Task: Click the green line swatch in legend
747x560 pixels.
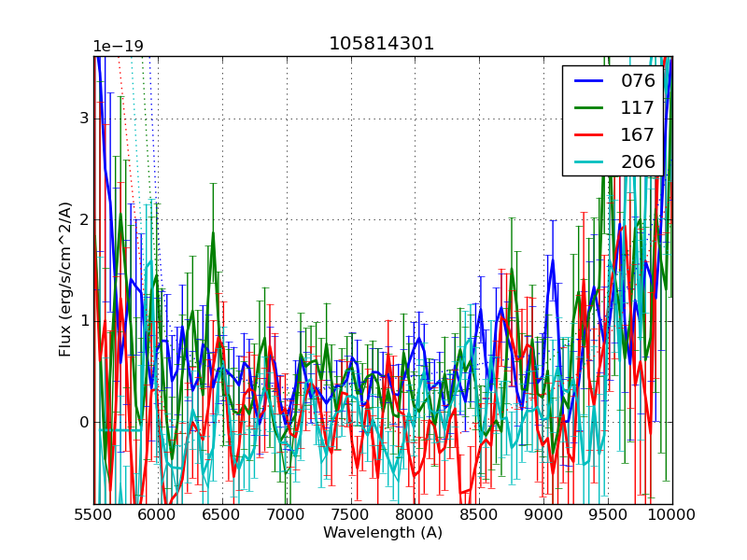Action: (590, 108)
